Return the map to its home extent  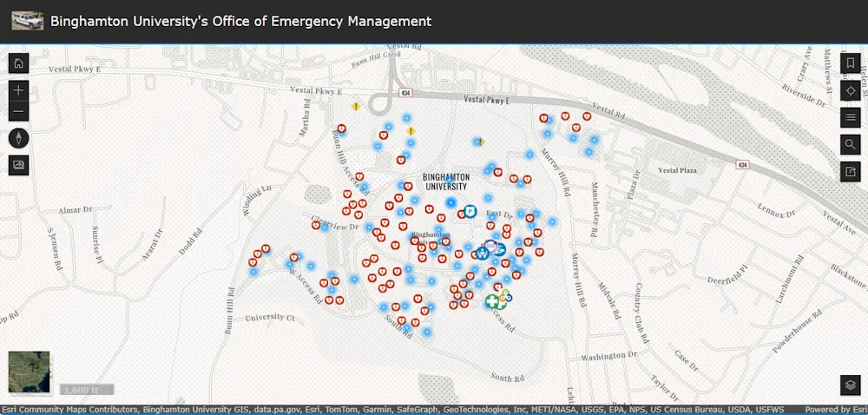(x=18, y=63)
